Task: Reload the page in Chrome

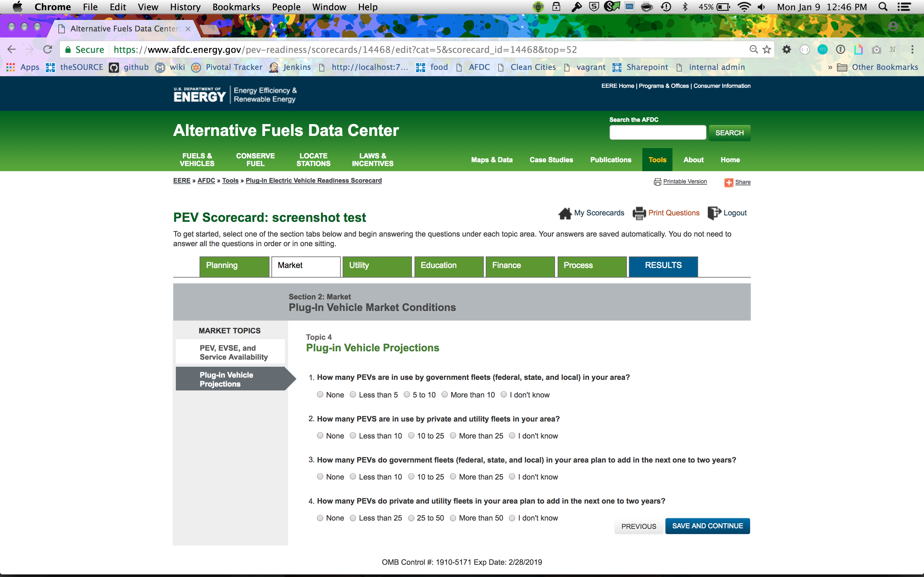Action: 48,50
